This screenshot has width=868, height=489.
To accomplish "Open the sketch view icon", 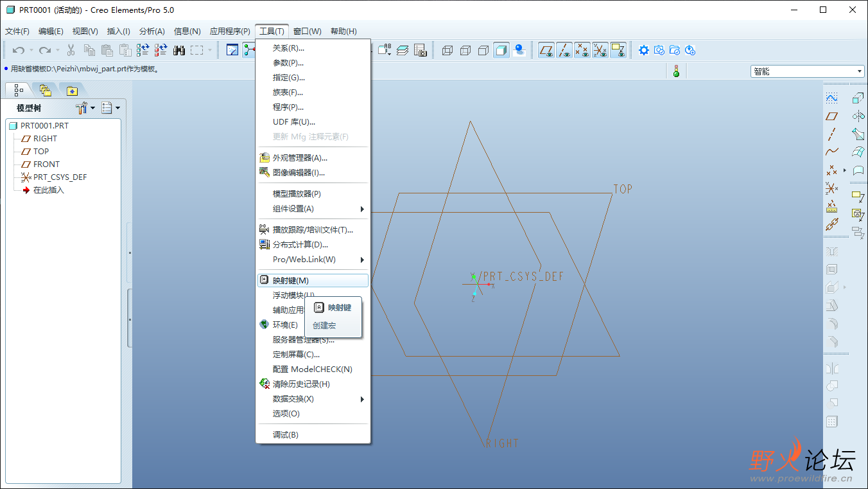I will pyautogui.click(x=232, y=50).
